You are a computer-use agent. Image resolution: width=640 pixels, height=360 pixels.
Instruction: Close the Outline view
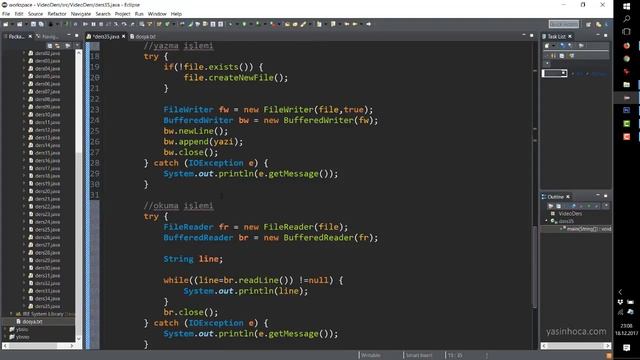pos(568,197)
